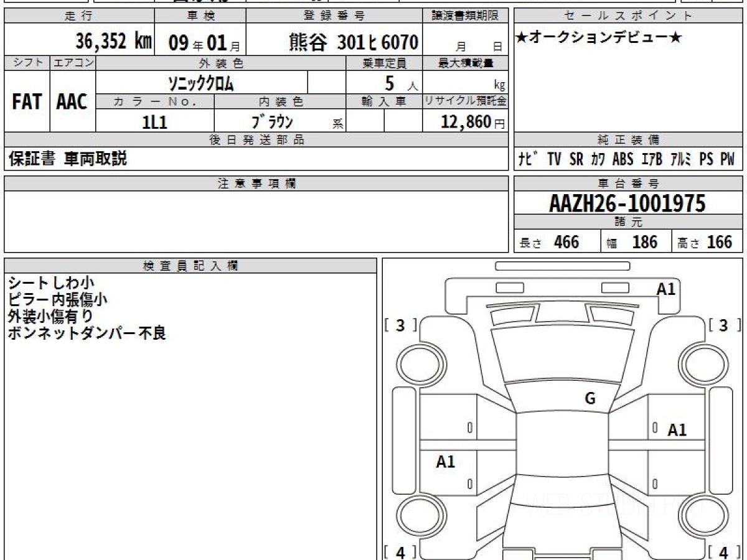Select inspector note シートしわ小

click(50, 282)
